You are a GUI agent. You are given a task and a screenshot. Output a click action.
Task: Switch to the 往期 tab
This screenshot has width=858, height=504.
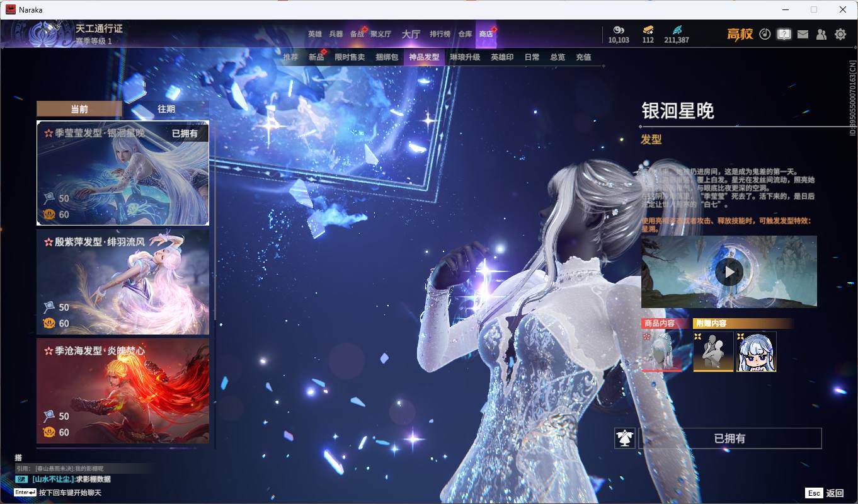pos(166,109)
